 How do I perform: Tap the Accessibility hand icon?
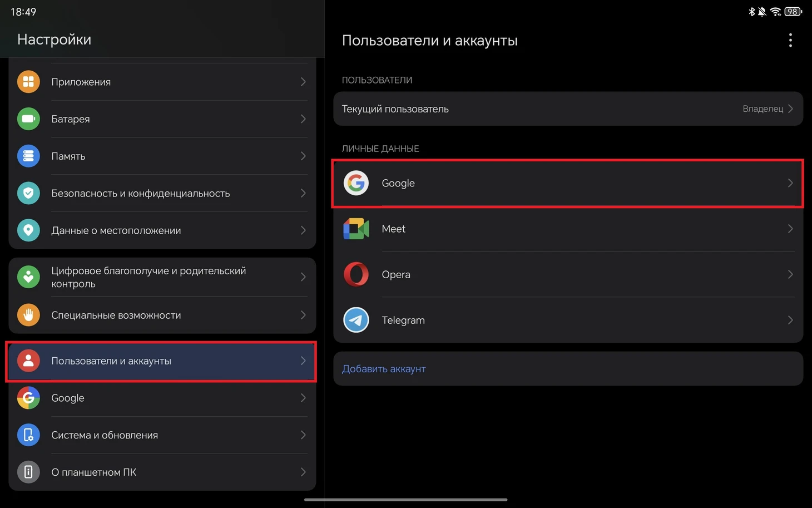28,315
